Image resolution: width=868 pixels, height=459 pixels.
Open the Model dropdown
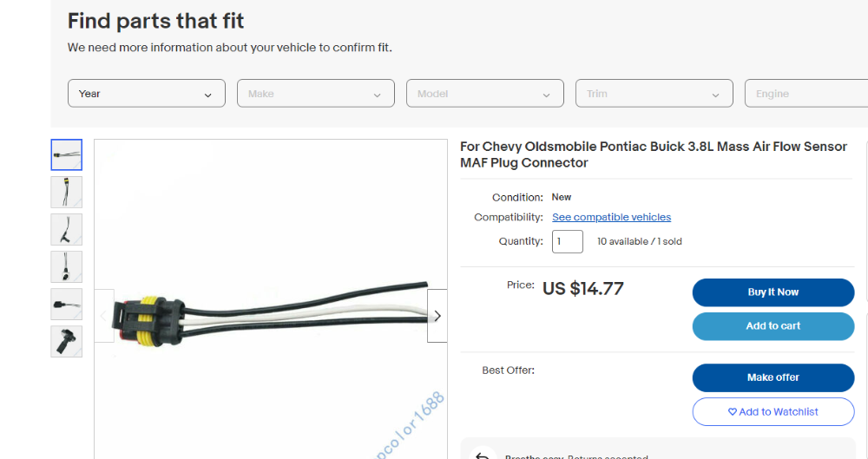pos(485,94)
